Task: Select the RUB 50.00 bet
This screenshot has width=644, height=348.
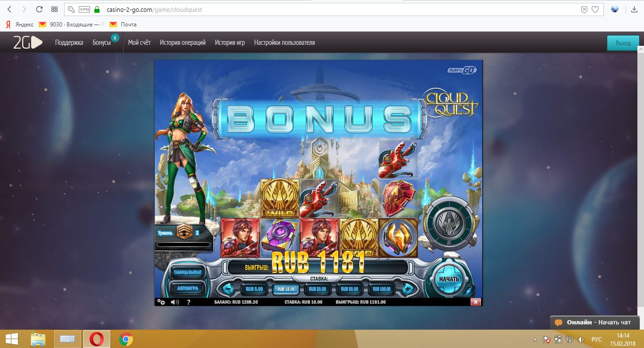Action: (350, 289)
